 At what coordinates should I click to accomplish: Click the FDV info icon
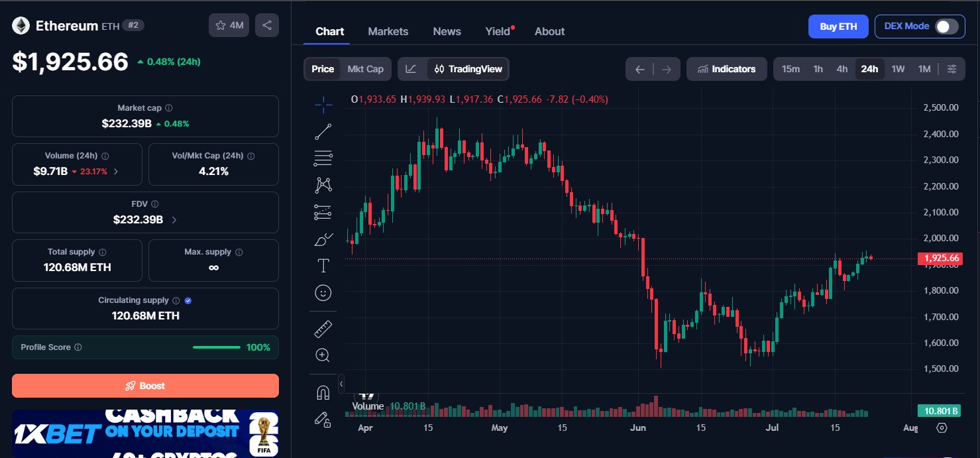[x=155, y=204]
